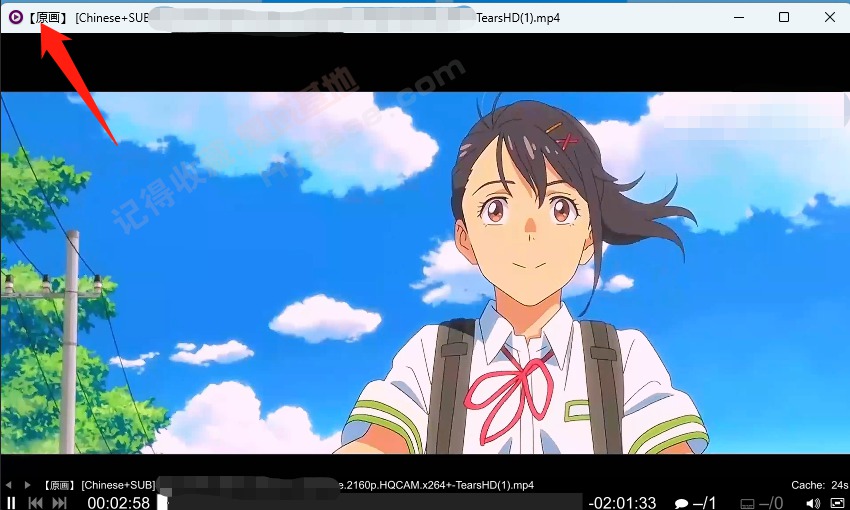Maximize the player window

784,17
